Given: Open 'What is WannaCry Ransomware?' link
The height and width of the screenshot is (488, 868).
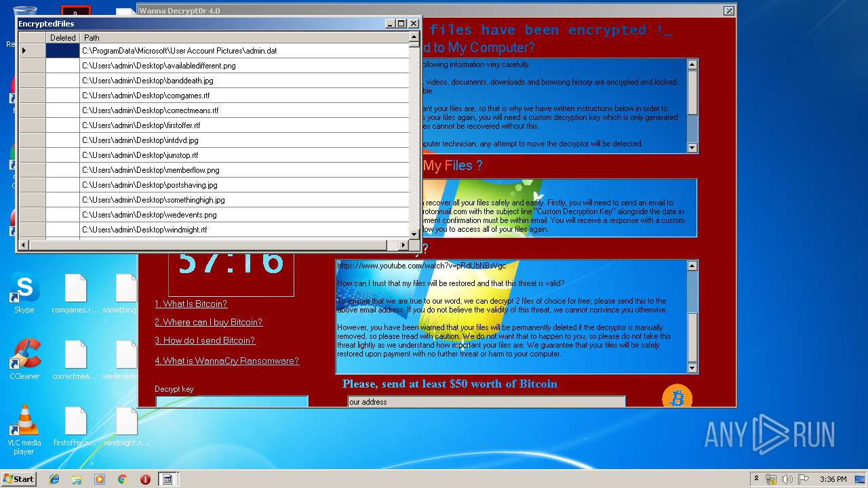Looking at the screenshot, I should pyautogui.click(x=226, y=361).
